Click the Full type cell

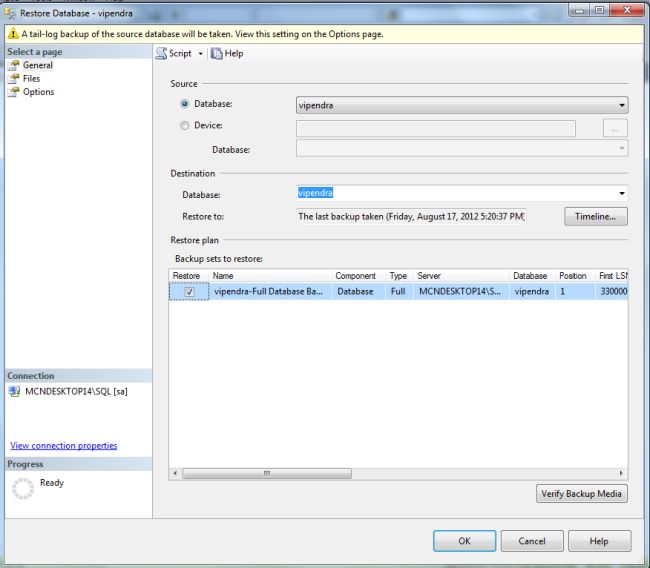coord(398,291)
